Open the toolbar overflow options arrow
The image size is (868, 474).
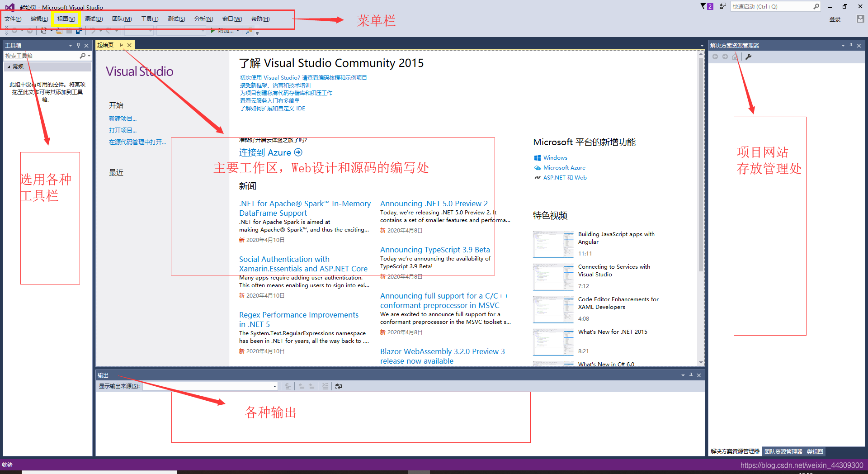point(257,33)
